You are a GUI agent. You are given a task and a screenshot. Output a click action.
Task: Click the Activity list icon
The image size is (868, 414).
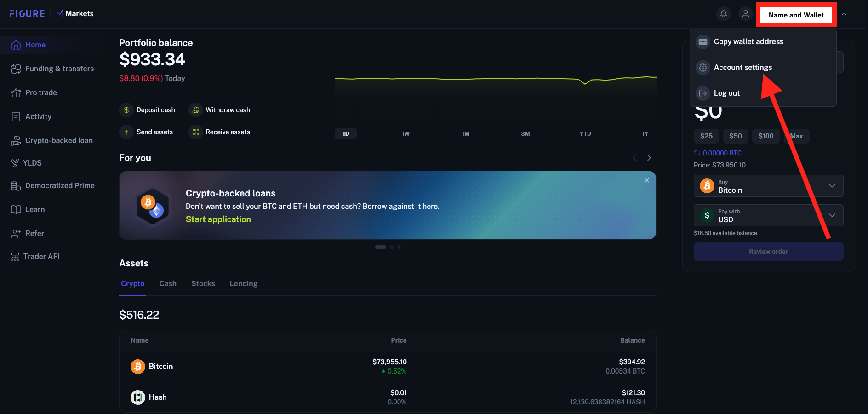(16, 116)
